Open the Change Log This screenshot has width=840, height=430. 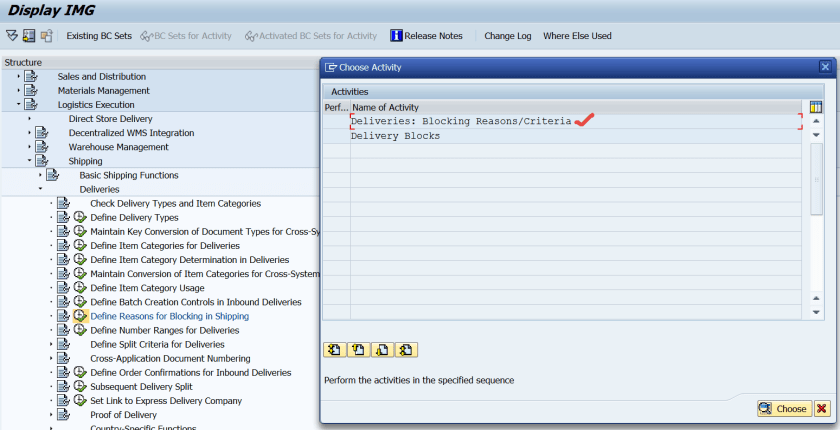point(508,36)
